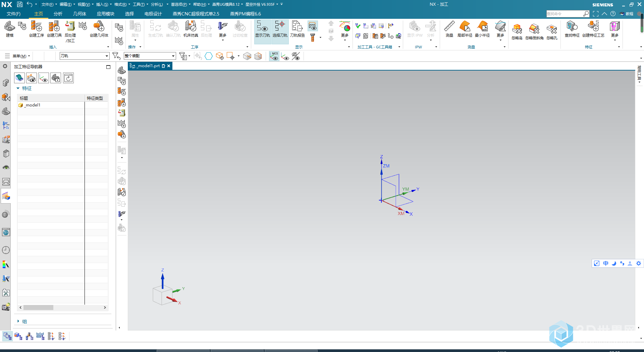Open 后处理/加工 postprocess icon
The height and width of the screenshot is (352, 644).
click(70, 32)
